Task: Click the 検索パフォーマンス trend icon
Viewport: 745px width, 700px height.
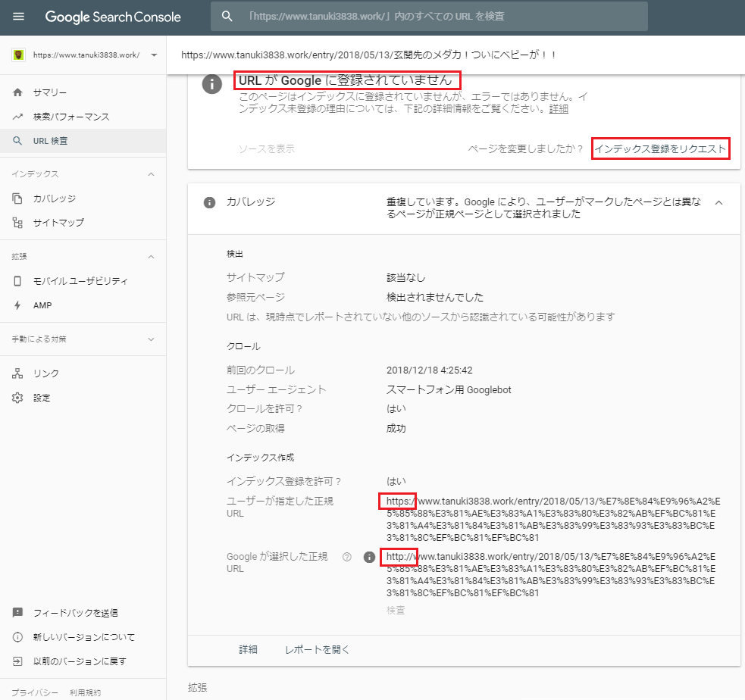Action: coord(17,117)
